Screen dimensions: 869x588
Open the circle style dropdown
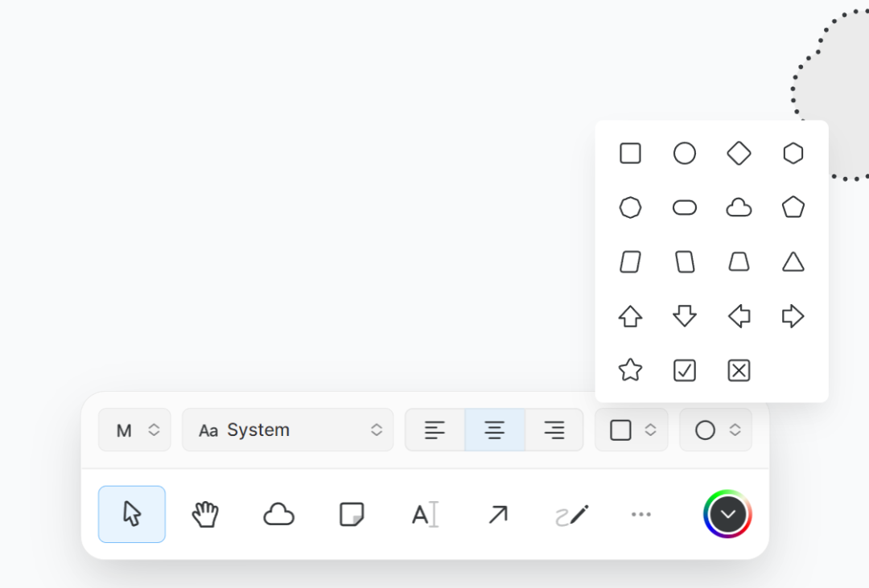[x=716, y=430]
